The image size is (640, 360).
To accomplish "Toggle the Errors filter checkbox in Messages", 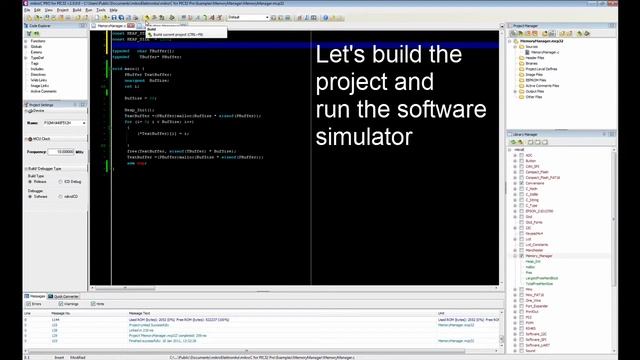I will pos(29,304).
